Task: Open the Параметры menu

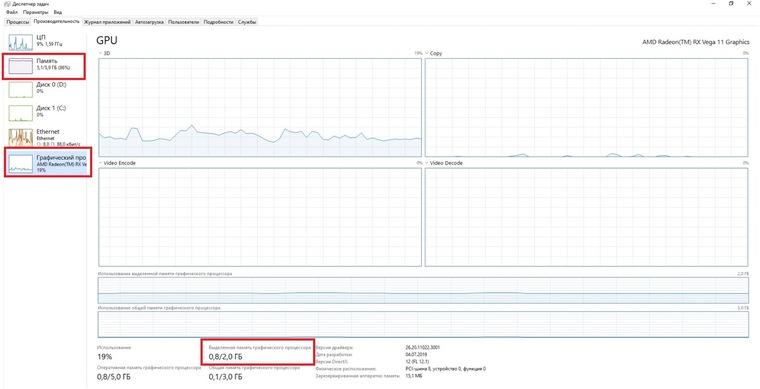Action: pos(36,12)
